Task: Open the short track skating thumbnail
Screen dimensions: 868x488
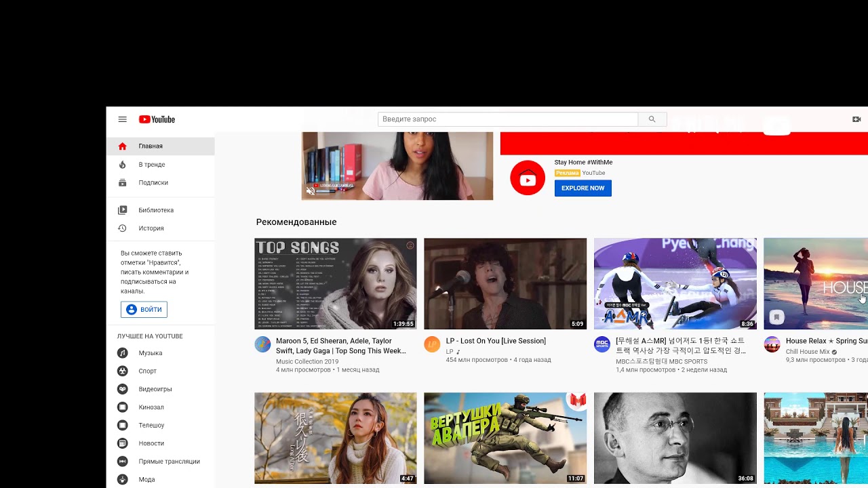Action: [x=675, y=284]
